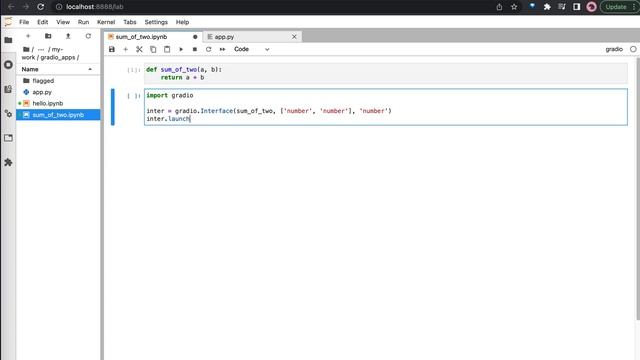Open the Settings menu

point(156,22)
